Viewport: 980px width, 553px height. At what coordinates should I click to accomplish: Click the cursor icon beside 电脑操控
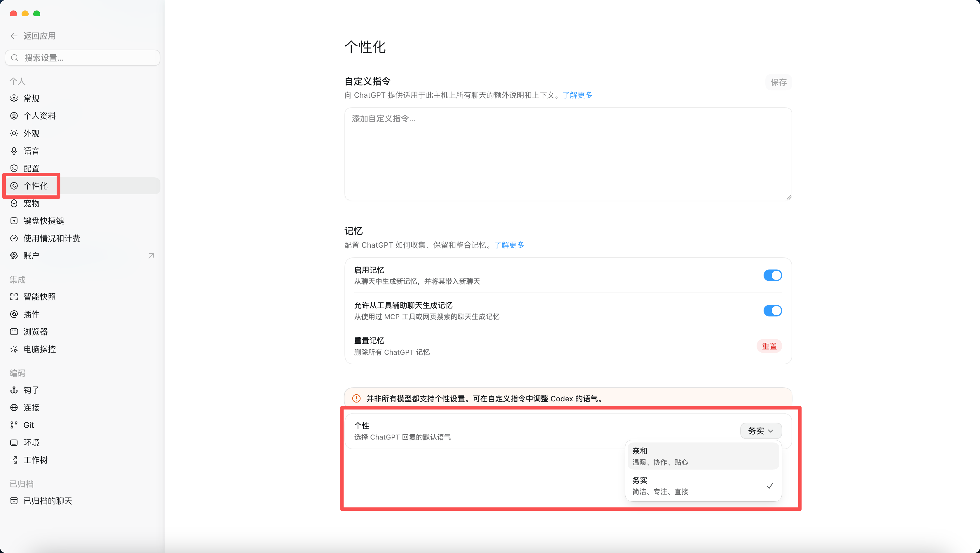14,349
